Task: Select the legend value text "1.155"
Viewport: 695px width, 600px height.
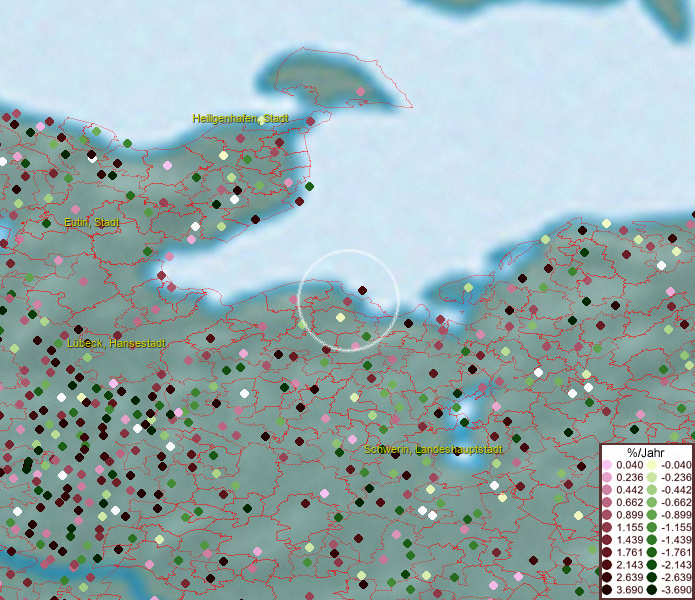Action: (x=629, y=527)
